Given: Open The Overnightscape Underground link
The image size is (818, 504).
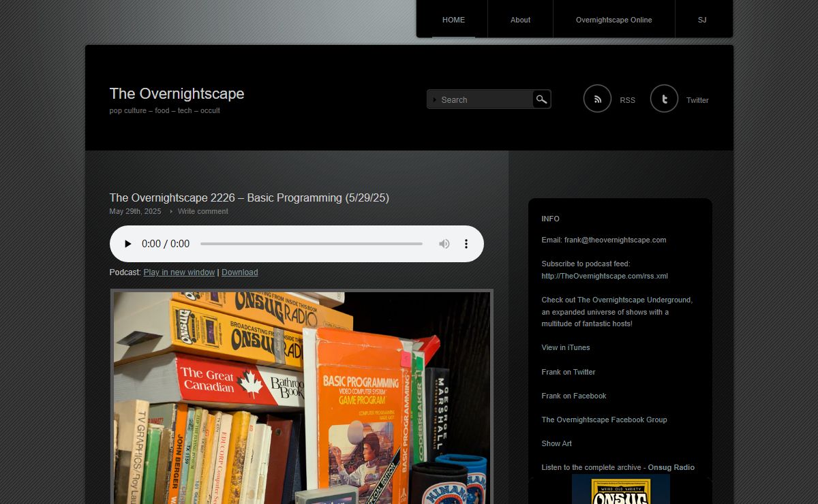Looking at the screenshot, I should click(635, 300).
